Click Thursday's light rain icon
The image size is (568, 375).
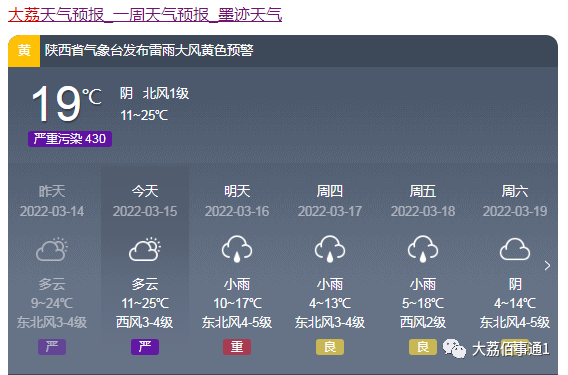pos(330,249)
